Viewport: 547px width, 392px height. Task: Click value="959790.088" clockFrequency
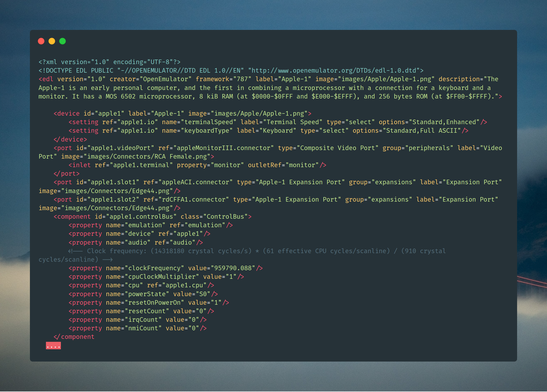222,268
